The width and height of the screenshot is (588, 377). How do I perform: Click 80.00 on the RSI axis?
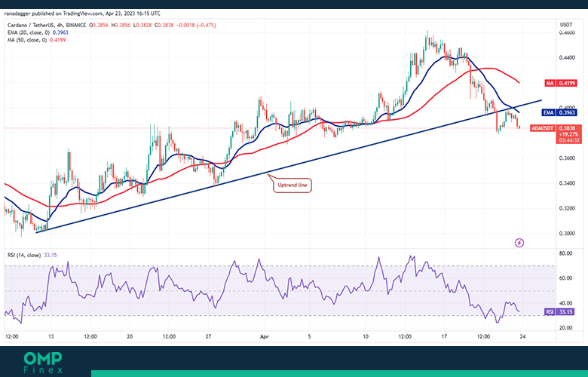[566, 253]
